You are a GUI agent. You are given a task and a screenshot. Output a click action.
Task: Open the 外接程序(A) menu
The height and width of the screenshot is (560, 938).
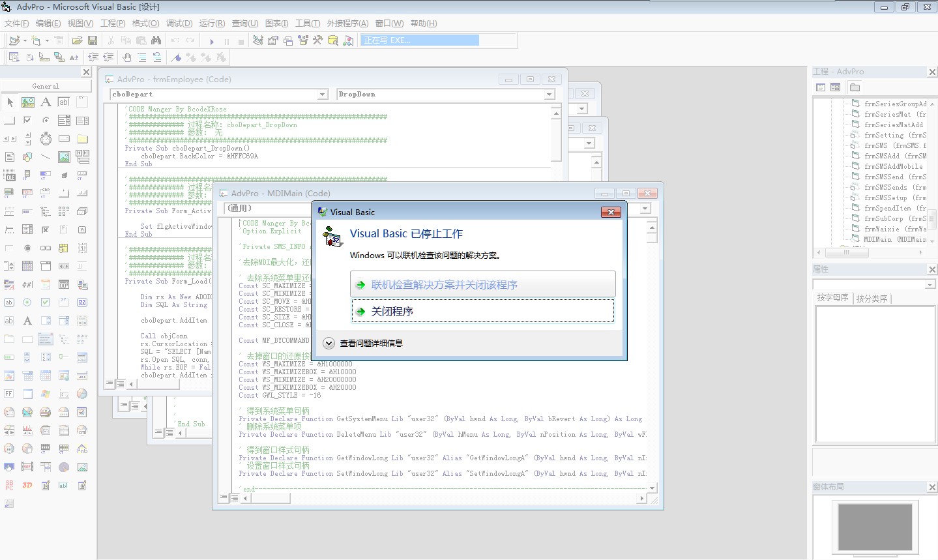point(347,23)
